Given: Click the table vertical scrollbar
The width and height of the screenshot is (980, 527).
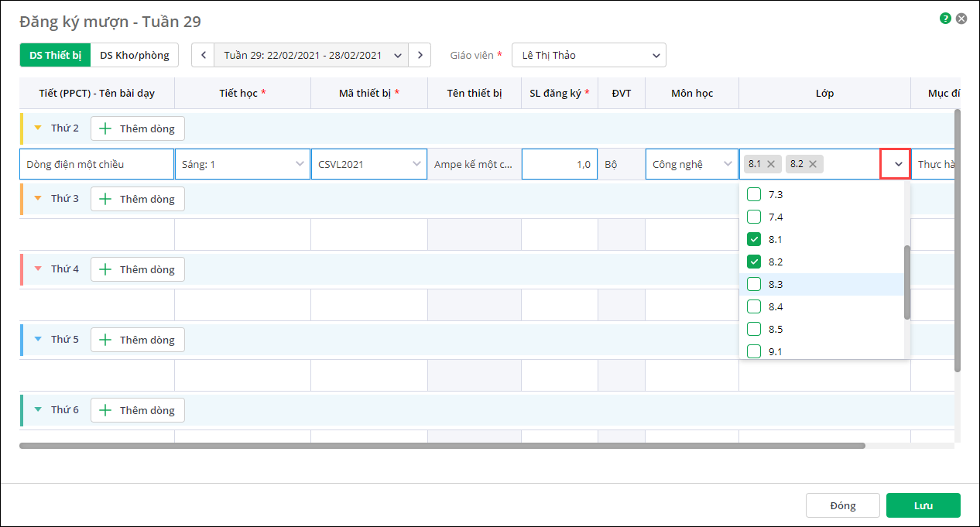Looking at the screenshot, I should 958,240.
